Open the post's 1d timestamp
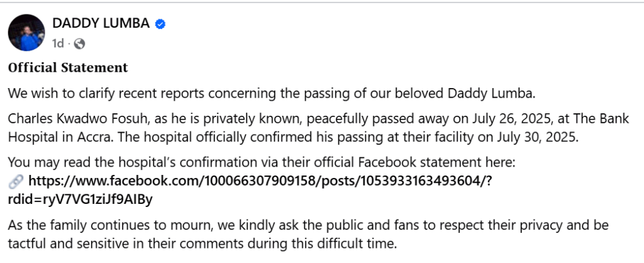 click(58, 43)
